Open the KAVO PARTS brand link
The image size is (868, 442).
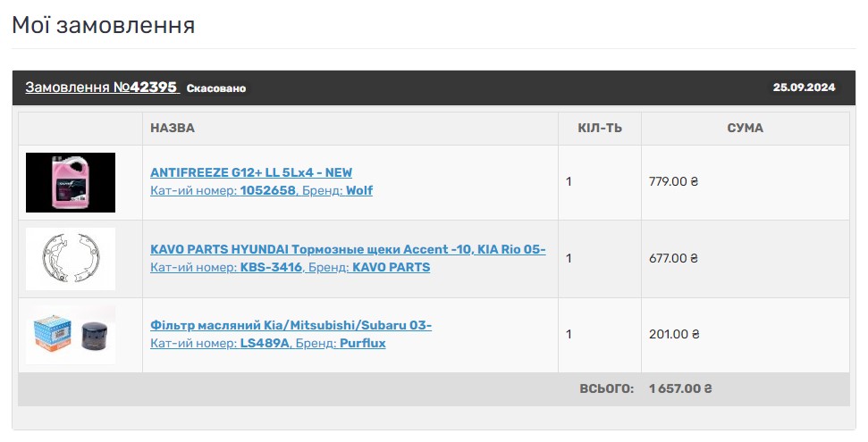(391, 267)
